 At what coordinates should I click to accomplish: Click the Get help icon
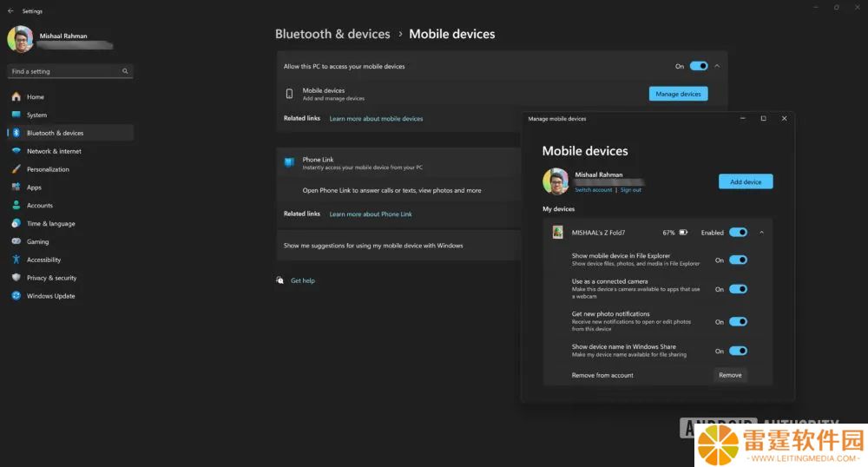tap(280, 280)
